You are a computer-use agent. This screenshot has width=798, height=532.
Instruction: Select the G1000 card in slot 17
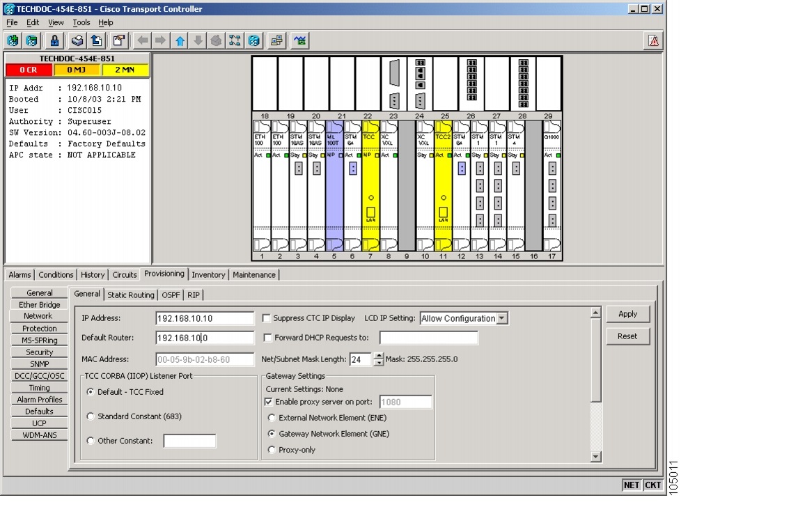point(552,186)
